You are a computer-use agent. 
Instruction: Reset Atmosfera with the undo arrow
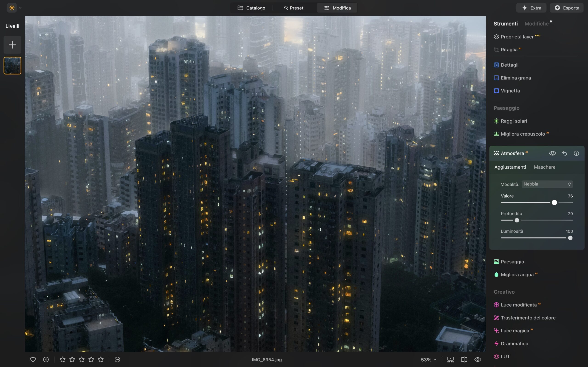564,153
